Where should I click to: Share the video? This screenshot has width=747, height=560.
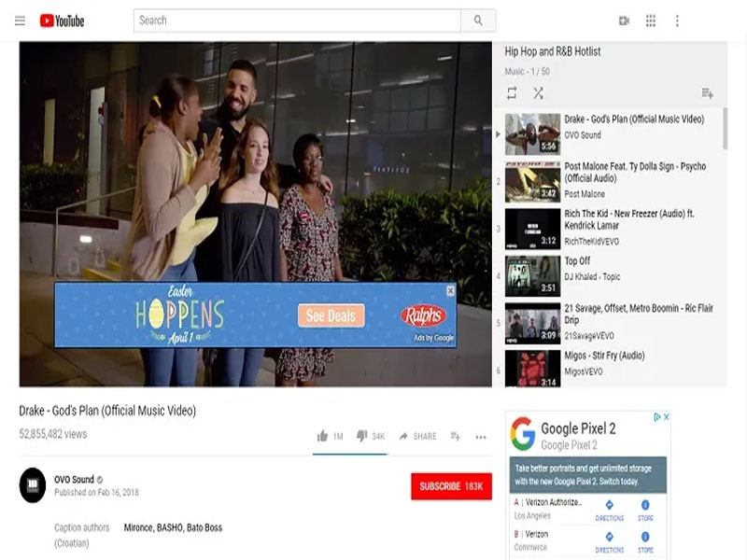[x=417, y=436]
